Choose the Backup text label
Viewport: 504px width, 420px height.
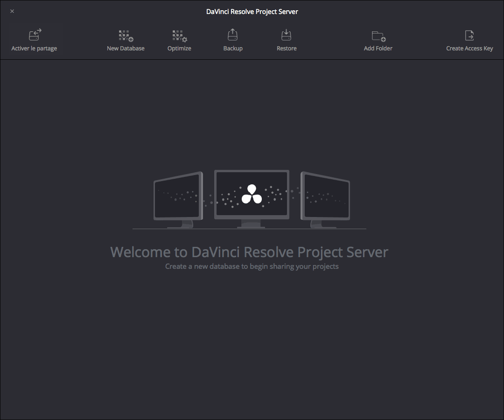[x=233, y=49]
